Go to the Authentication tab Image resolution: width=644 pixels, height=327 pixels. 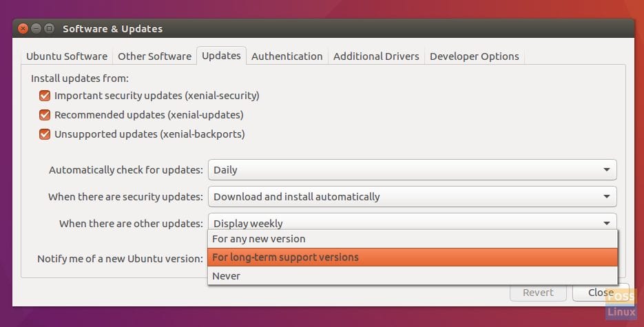287,56
